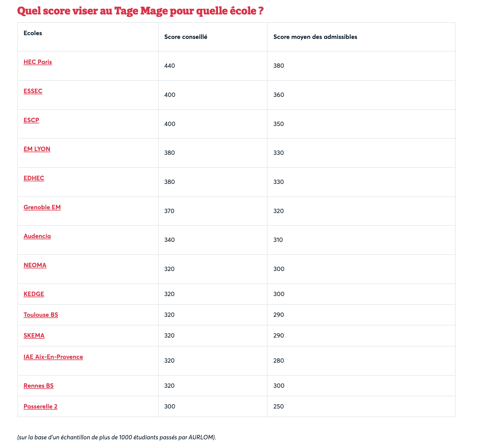Image resolution: width=485 pixels, height=448 pixels.
Task: Follow the SKEMA link
Action: (x=34, y=336)
